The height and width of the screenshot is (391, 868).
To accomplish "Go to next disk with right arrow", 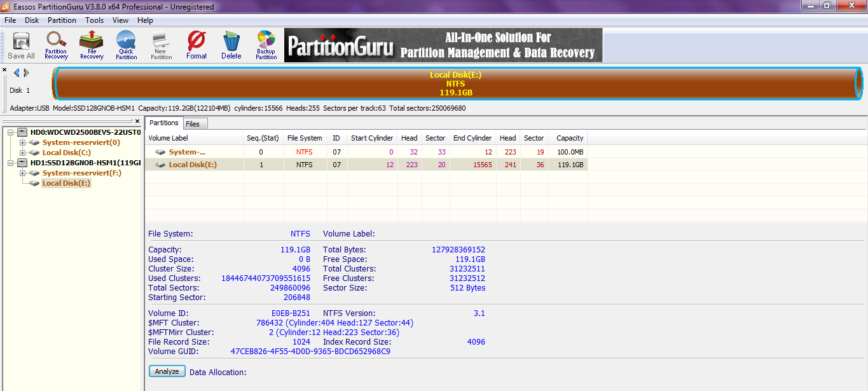I will (x=26, y=73).
